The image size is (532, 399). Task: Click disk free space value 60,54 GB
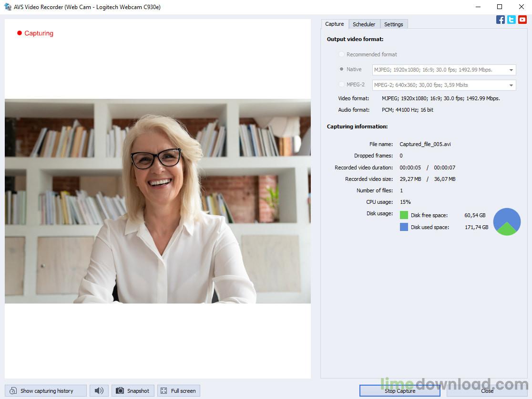point(475,215)
